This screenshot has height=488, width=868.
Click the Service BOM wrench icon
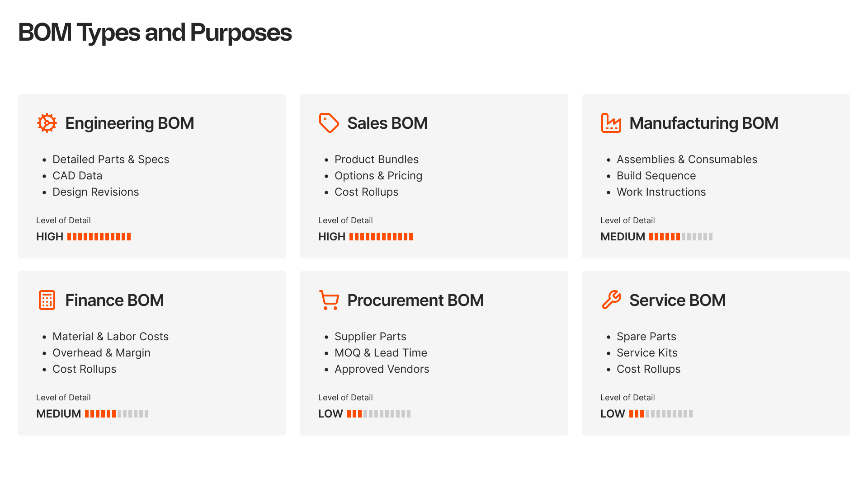(x=611, y=300)
